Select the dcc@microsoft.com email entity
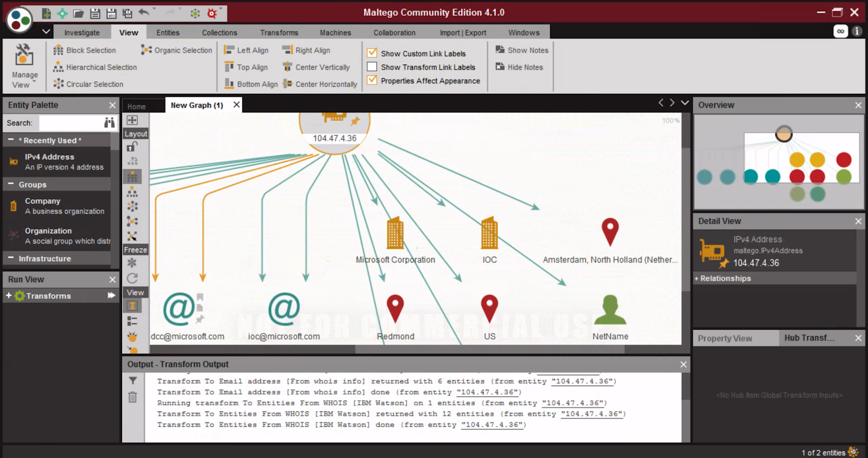The image size is (868, 458). tap(187, 317)
